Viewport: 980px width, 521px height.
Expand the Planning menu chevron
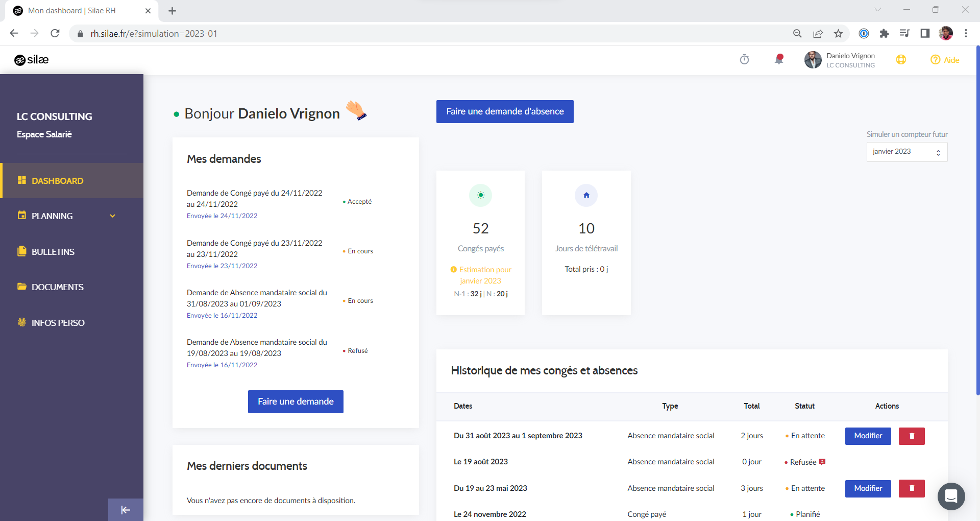click(112, 216)
